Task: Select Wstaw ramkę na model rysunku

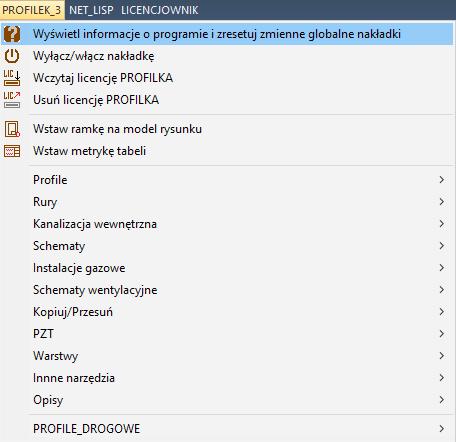Action: [228, 129]
